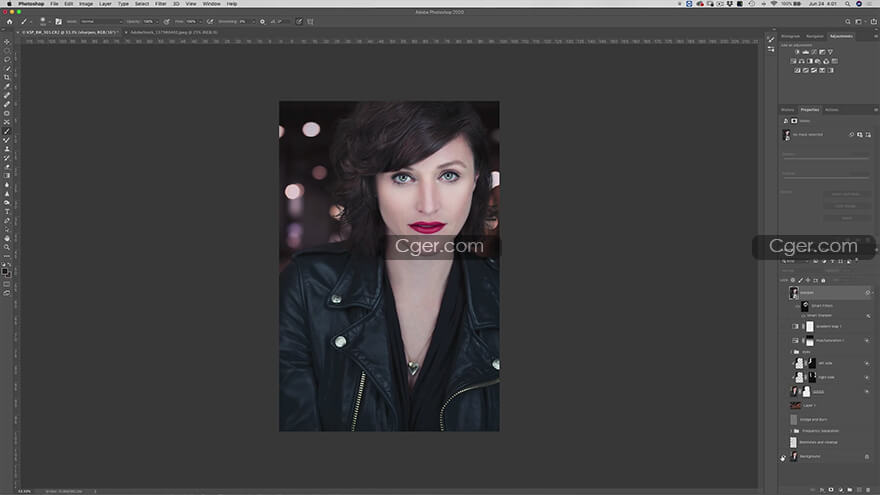Click the Levels adjustment icon

805,52
